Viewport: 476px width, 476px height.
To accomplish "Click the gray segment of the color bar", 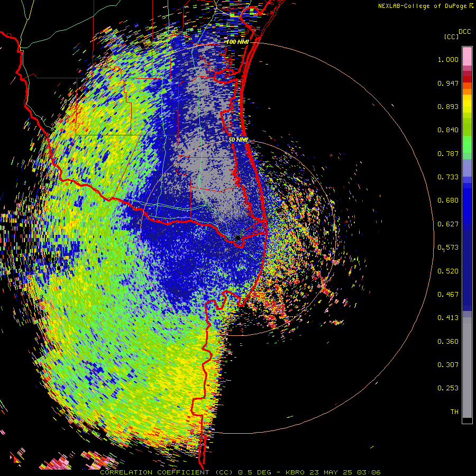I will (x=467, y=368).
